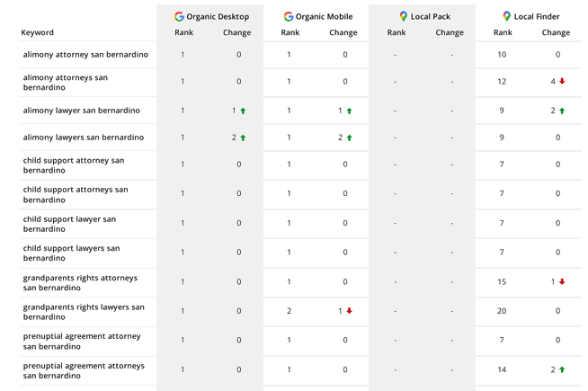Click green up arrow for alimony lawyer desktop change
This screenshot has height=391, width=588.
(243, 111)
